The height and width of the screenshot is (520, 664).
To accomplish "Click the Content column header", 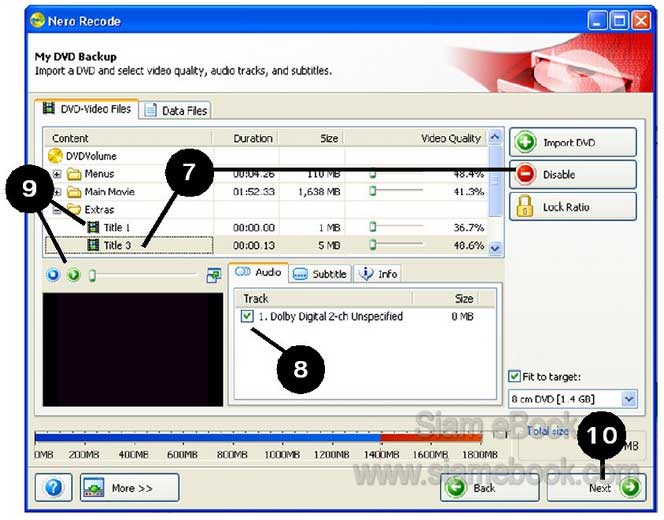I will pos(70,138).
